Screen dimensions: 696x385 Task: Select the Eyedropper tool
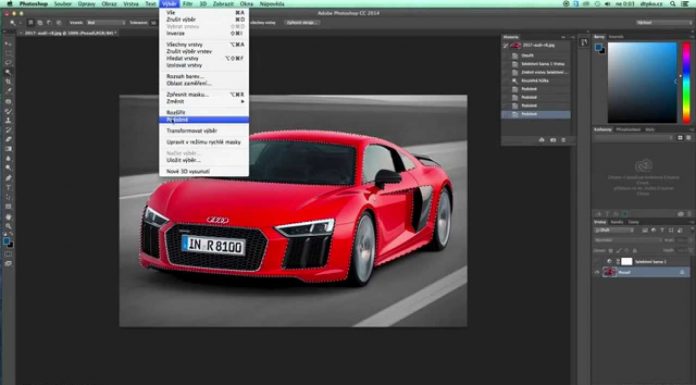pos(8,91)
